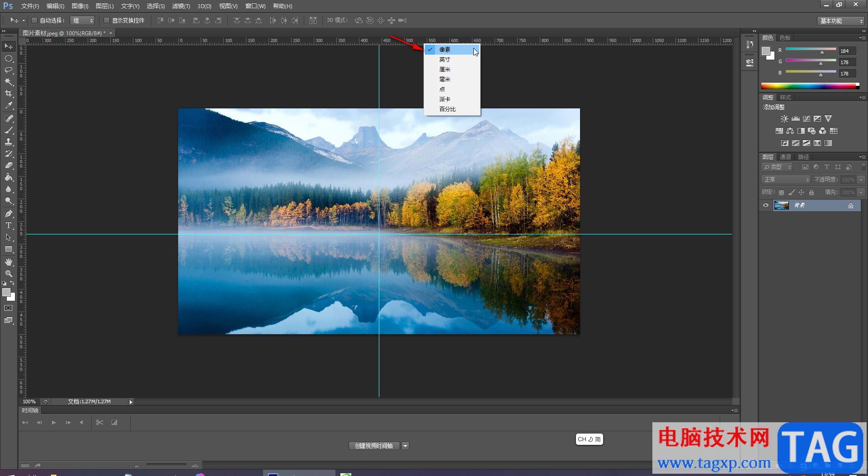The image size is (868, 476).
Task: Select the Dodge tool
Action: (x=9, y=201)
